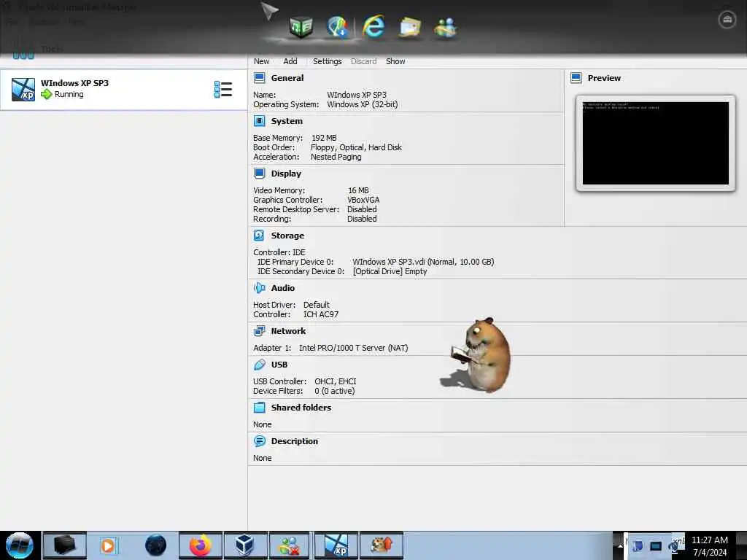Click the New toolbar button
Image resolution: width=747 pixels, height=560 pixels.
coord(261,61)
